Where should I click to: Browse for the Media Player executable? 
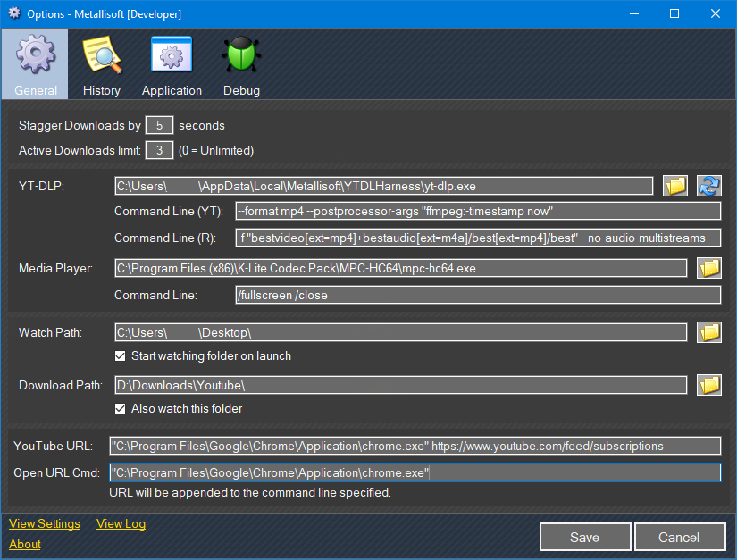pos(709,268)
